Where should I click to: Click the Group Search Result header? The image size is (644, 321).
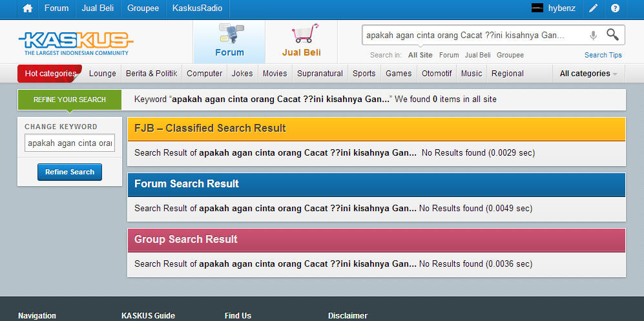376,240
